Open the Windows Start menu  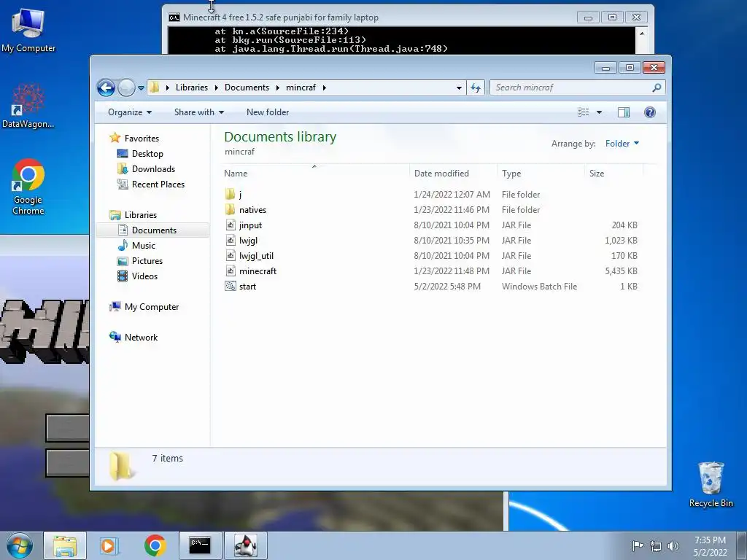coord(20,545)
